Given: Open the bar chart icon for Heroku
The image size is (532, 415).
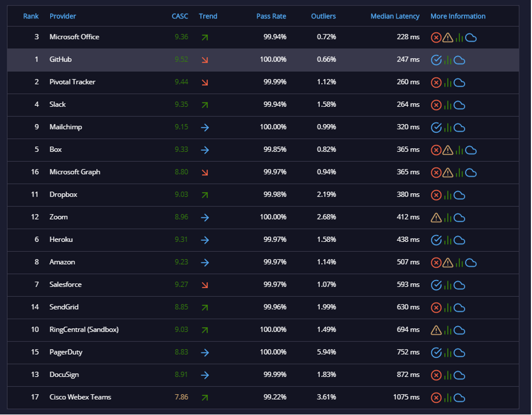Looking at the screenshot, I should click(x=448, y=240).
